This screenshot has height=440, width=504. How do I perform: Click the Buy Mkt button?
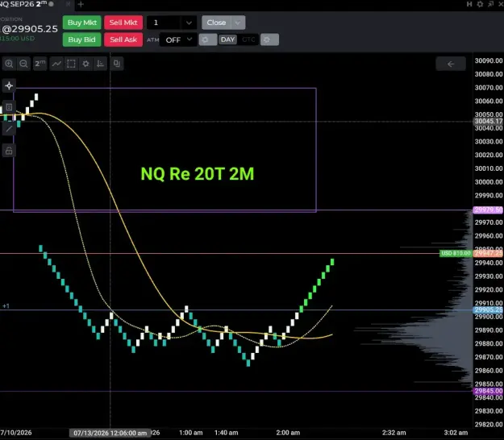click(82, 23)
